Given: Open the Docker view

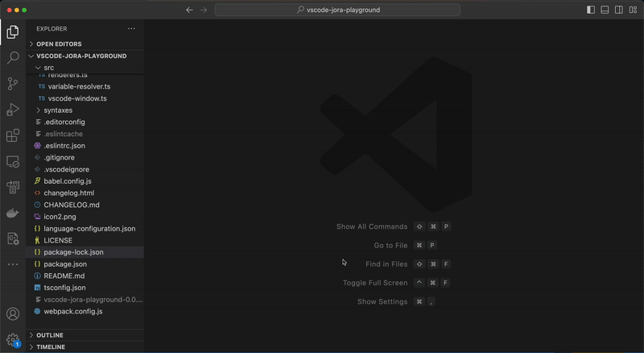Looking at the screenshot, I should point(13,213).
